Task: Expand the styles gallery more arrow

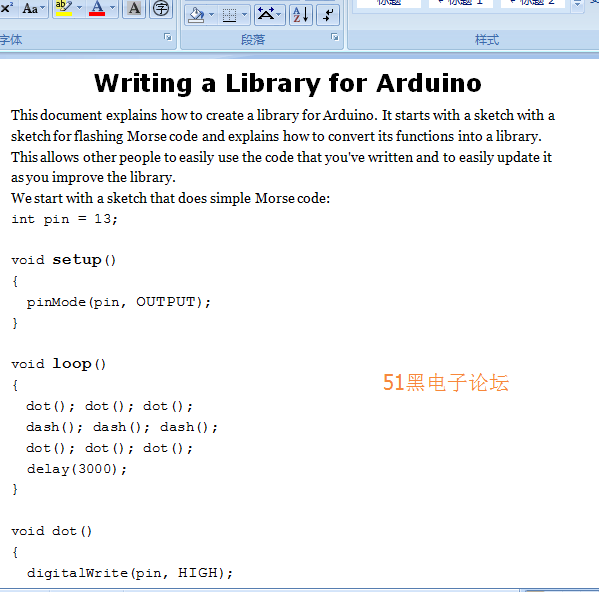Action: (578, 4)
